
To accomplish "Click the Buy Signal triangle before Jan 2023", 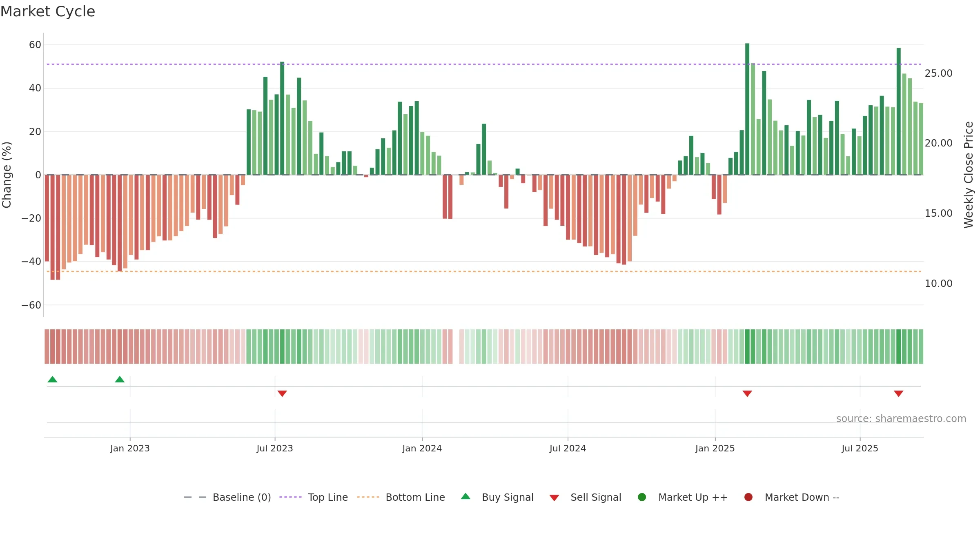I will click(120, 379).
